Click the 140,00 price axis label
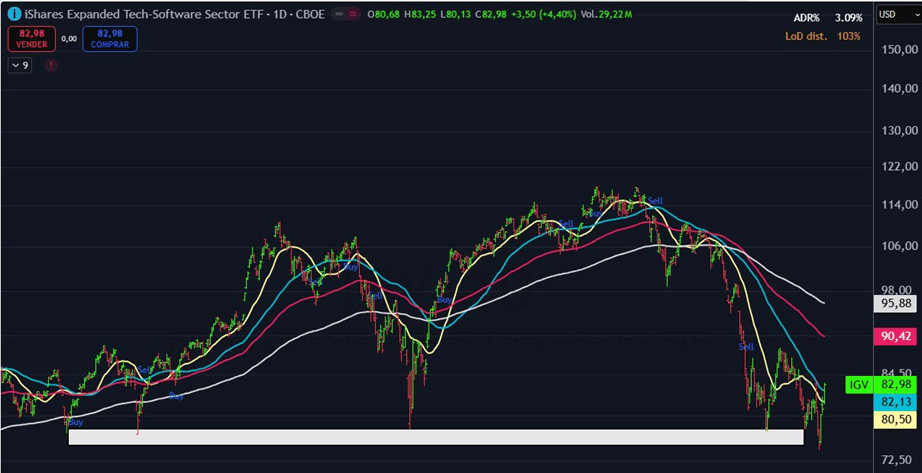This screenshot has width=922, height=473. (x=901, y=88)
